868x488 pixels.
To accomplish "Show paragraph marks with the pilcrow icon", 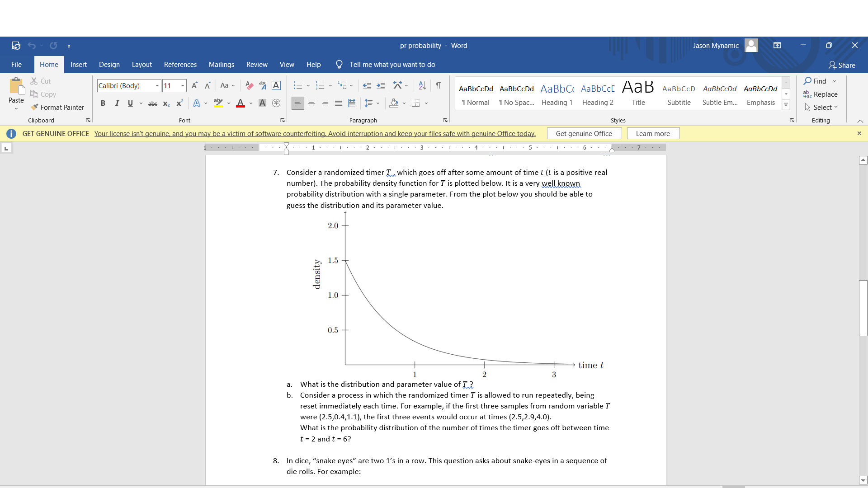I will tap(438, 85).
